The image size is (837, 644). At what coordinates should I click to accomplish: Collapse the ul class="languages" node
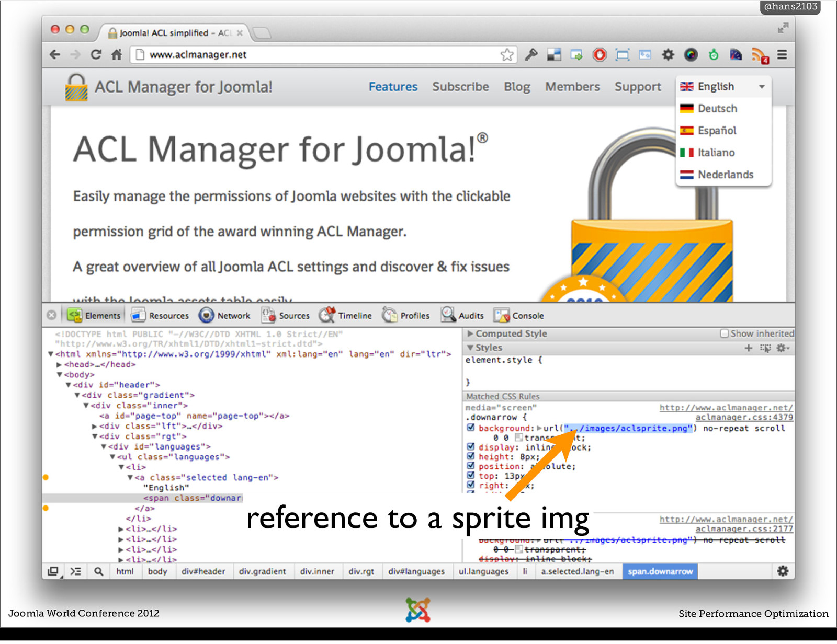(x=112, y=457)
